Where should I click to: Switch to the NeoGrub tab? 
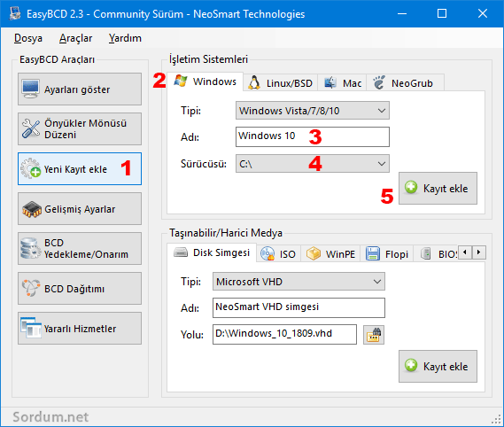[x=405, y=83]
